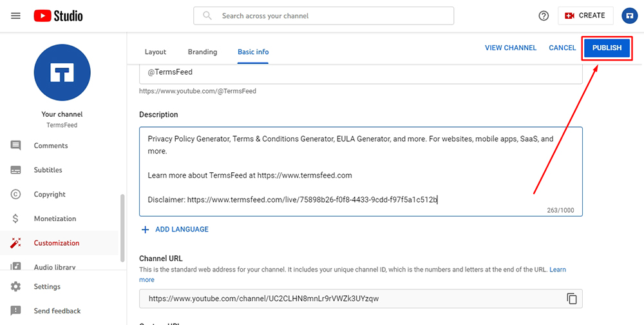Click the 263/1000 character counter
644x325 pixels.
click(560, 210)
